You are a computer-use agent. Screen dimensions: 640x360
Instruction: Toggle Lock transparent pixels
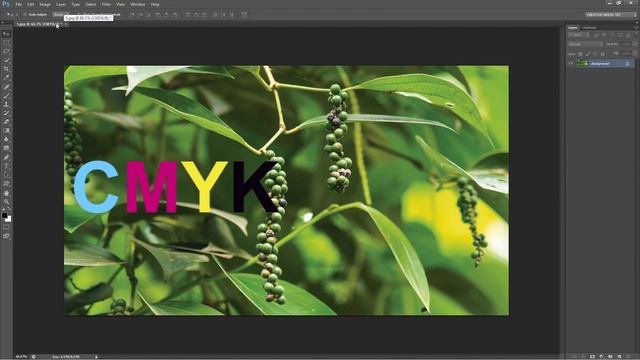(x=580, y=54)
